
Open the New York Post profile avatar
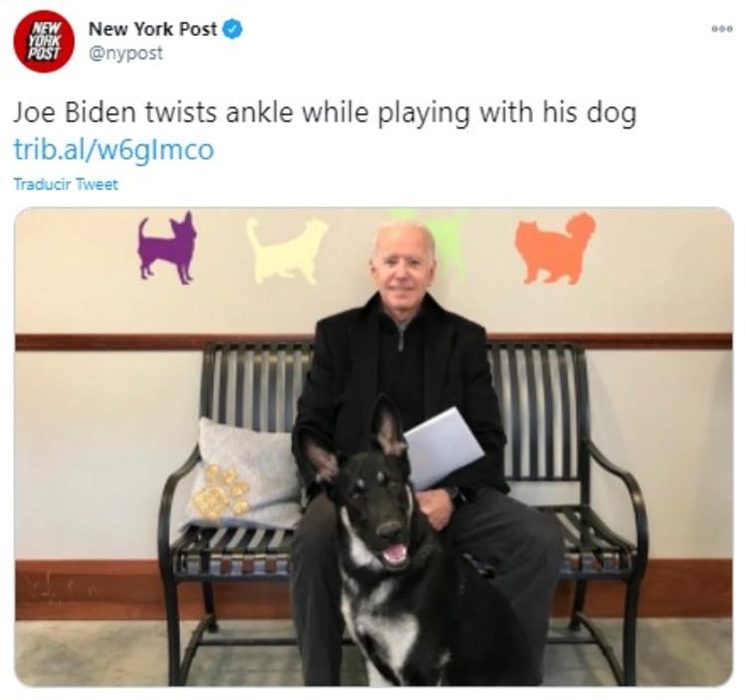[44, 42]
